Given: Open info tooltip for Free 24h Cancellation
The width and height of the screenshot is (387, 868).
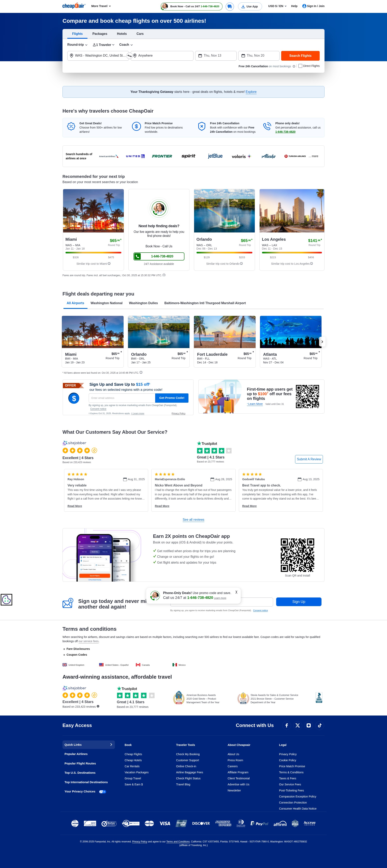Looking at the screenshot, I should click(x=294, y=66).
